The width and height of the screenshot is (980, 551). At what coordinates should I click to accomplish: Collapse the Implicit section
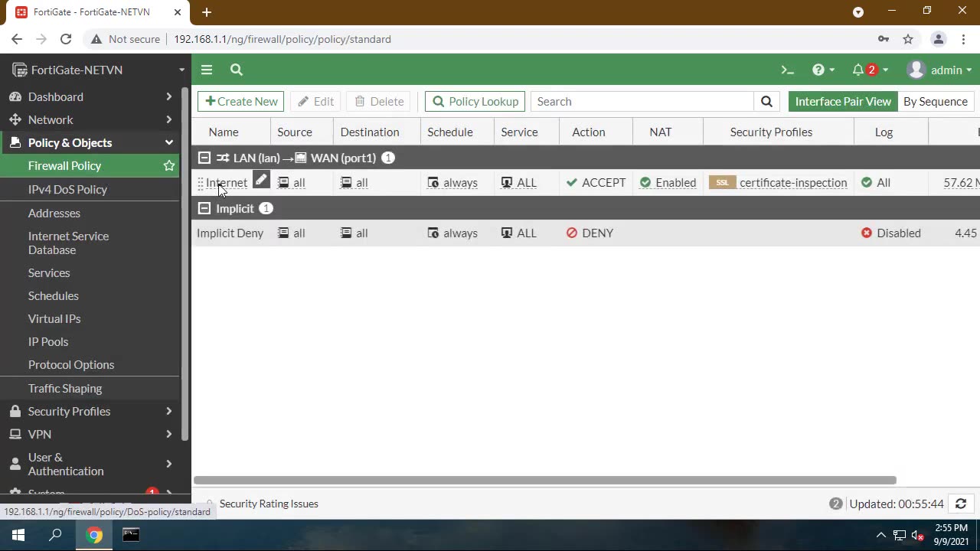[204, 208]
